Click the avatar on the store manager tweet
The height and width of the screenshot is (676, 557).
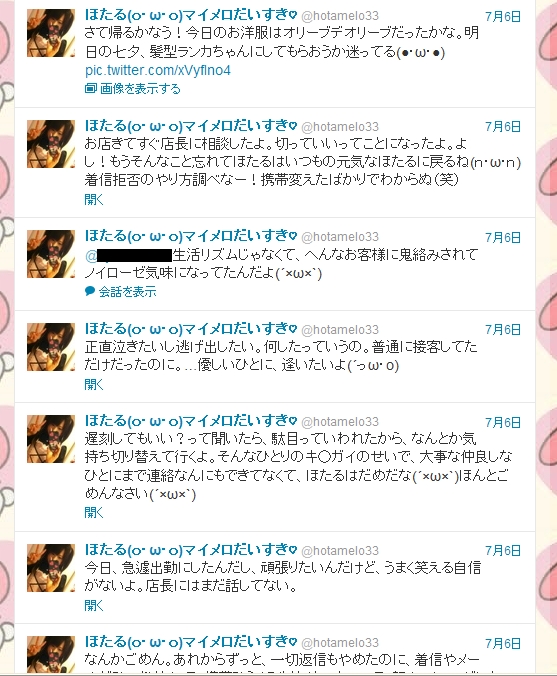tap(51, 144)
